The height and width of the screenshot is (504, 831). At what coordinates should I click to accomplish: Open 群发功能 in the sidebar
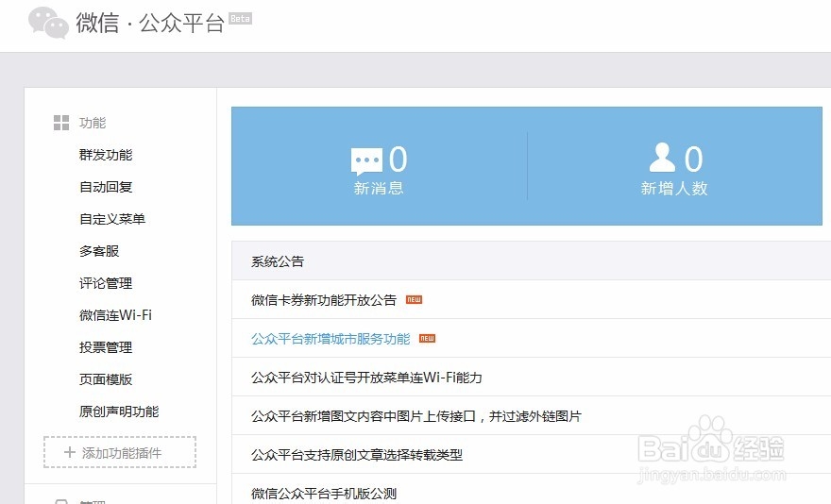coord(106,155)
